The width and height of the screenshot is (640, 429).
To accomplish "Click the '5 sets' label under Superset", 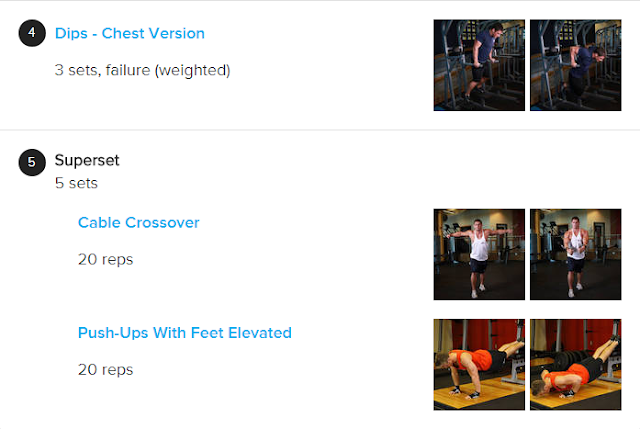I will (x=76, y=183).
